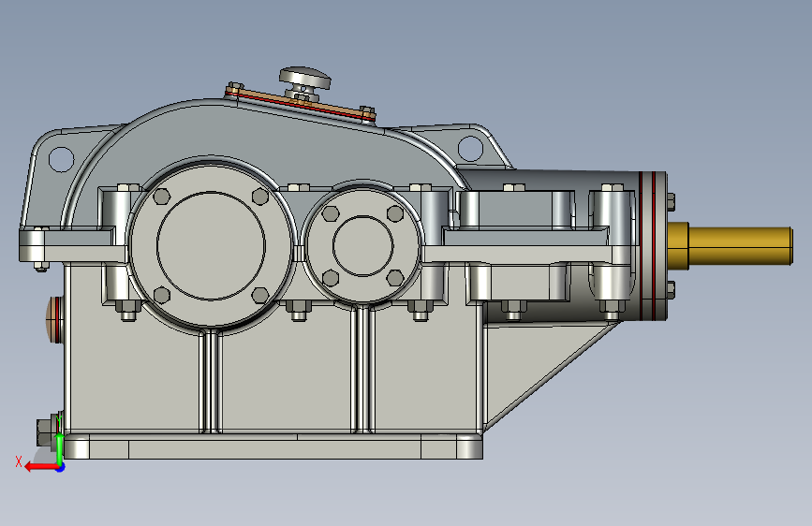
Task: Select the small round bearing cover
Action: (362, 245)
